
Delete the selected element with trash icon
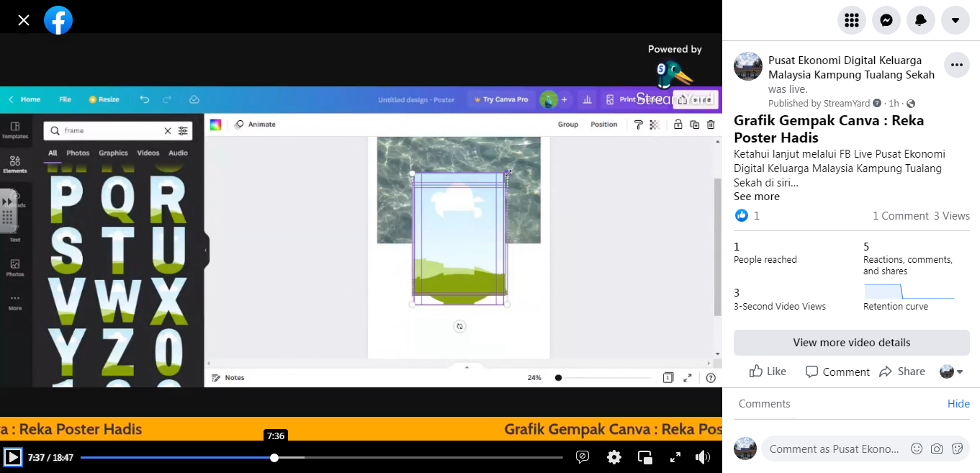[x=711, y=125]
